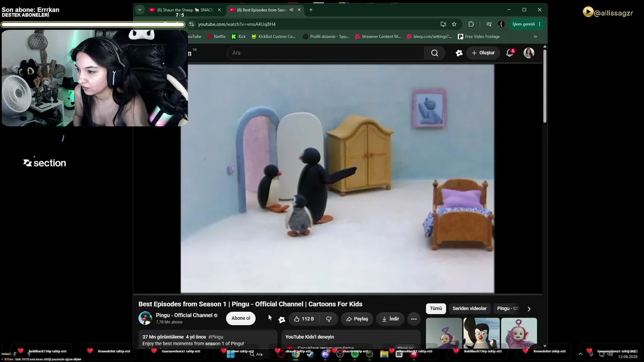Open Spotify from the taskbar
Image resolution: width=644 pixels, height=362 pixels.
pyautogui.click(x=355, y=354)
